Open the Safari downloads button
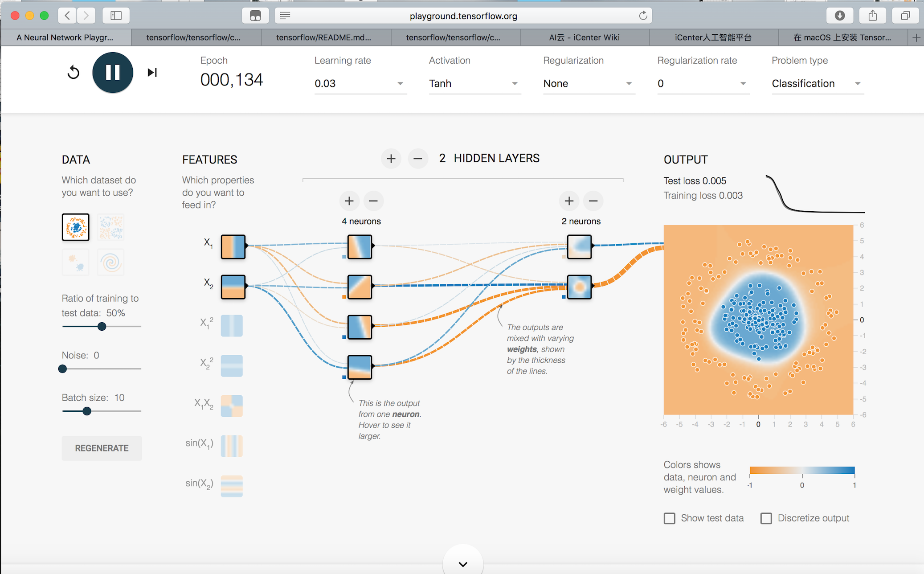 click(840, 16)
